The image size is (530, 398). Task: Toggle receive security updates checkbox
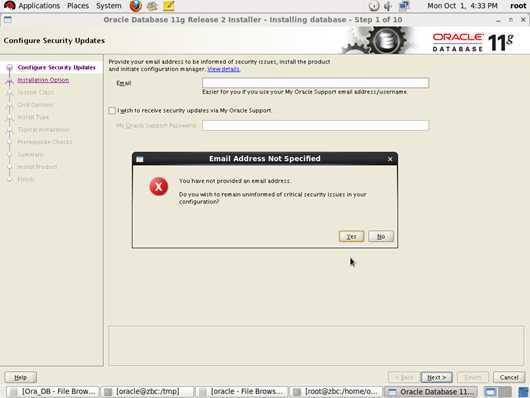click(x=112, y=111)
